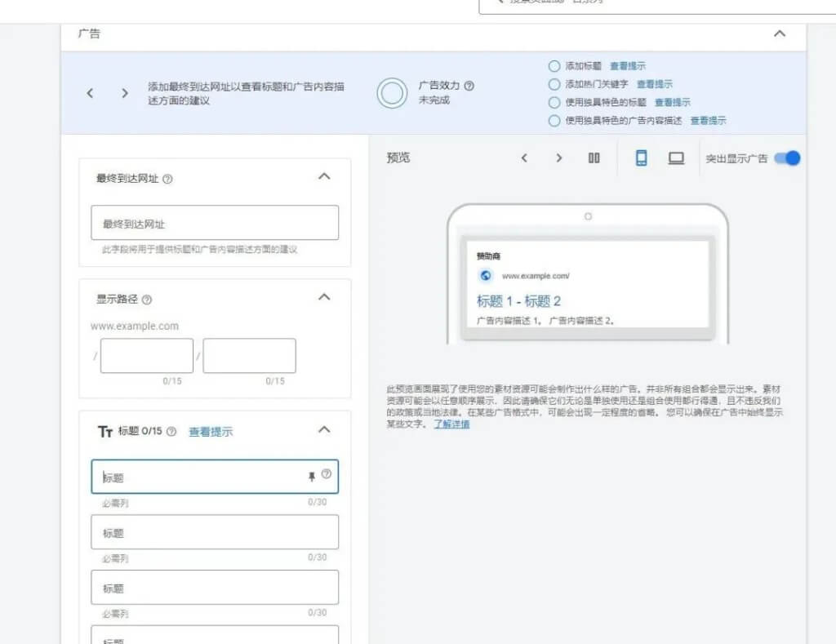Focus the second display path field
The image size is (836, 644).
click(x=249, y=356)
